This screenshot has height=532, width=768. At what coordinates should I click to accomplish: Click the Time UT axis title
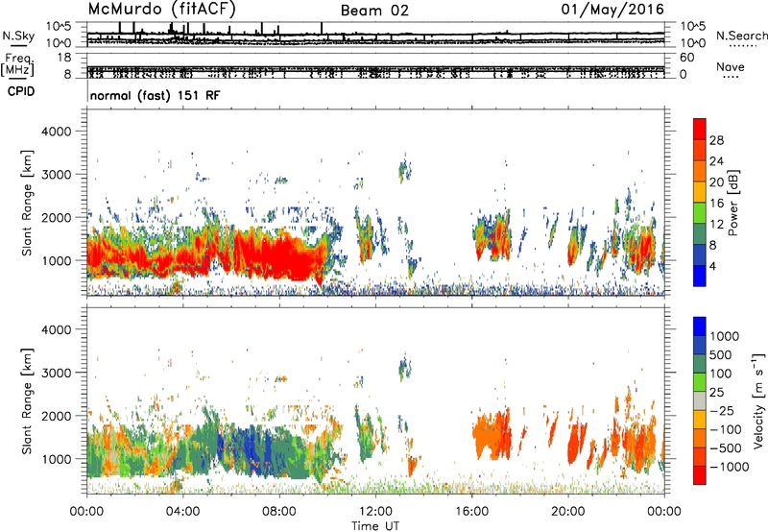(375, 526)
